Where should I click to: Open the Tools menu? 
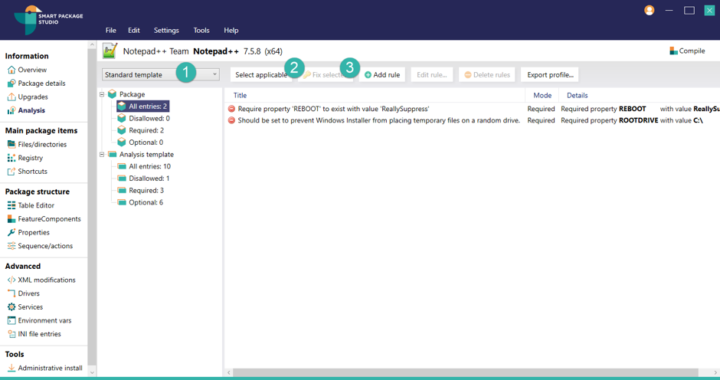coord(201,30)
